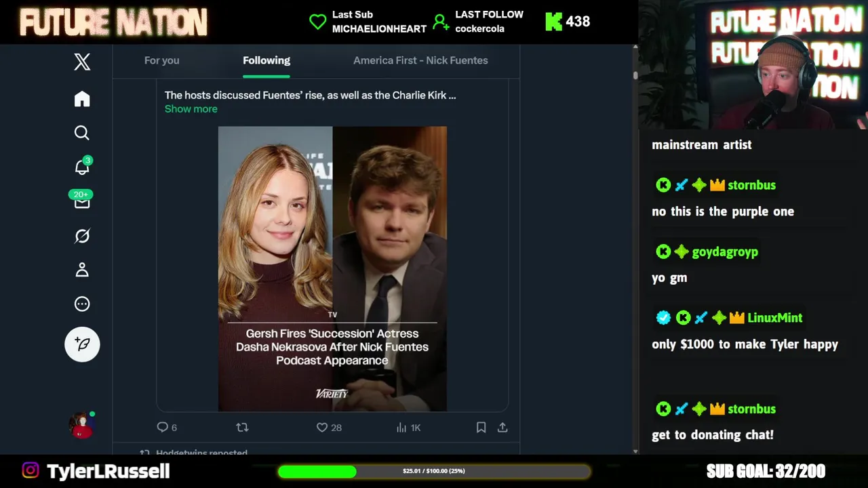868x488 pixels.
Task: Click the webcam feed of the streamer
Action: click(753, 64)
